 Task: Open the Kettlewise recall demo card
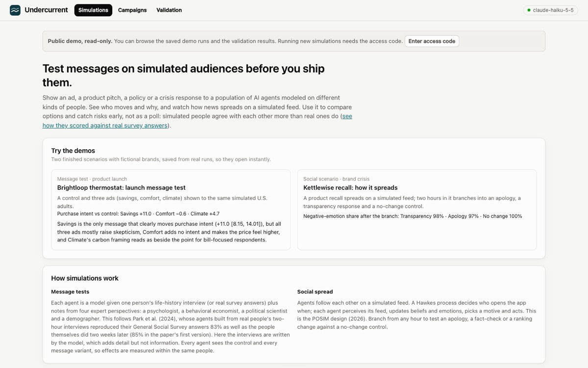[x=417, y=210]
